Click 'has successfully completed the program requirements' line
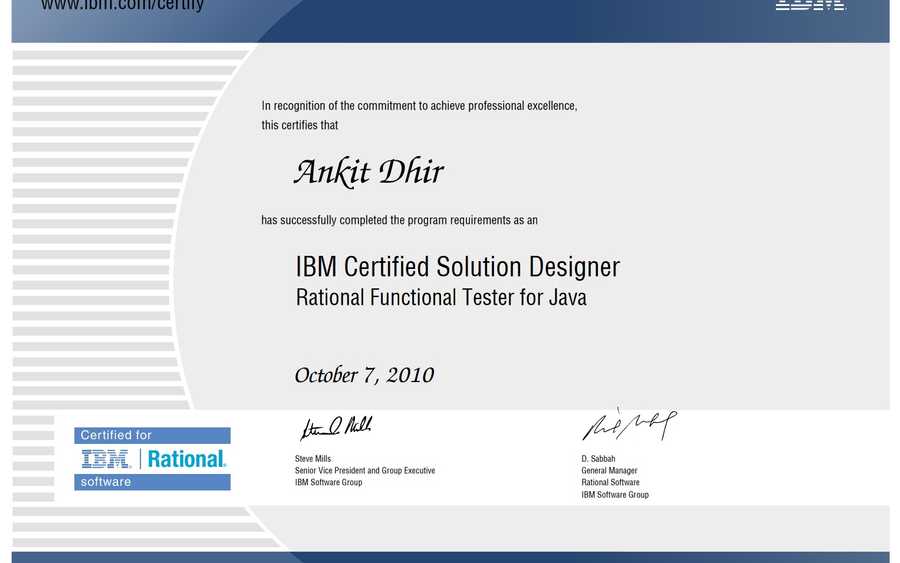This screenshot has height=563, width=900. (x=399, y=220)
